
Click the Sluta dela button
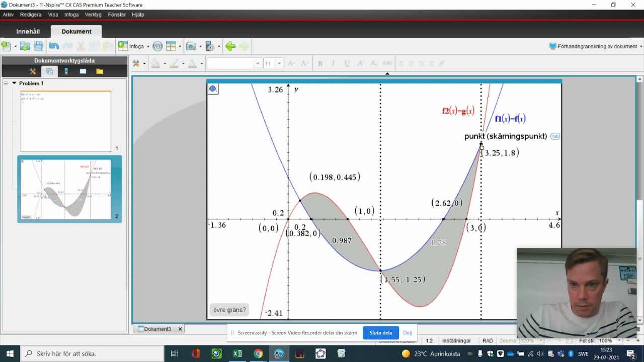pos(381,333)
